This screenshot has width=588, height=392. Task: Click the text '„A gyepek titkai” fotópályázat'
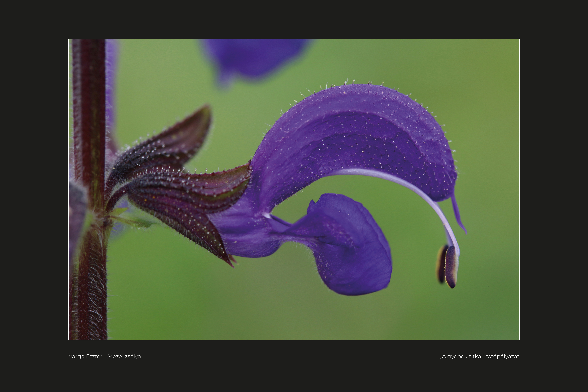(x=480, y=356)
